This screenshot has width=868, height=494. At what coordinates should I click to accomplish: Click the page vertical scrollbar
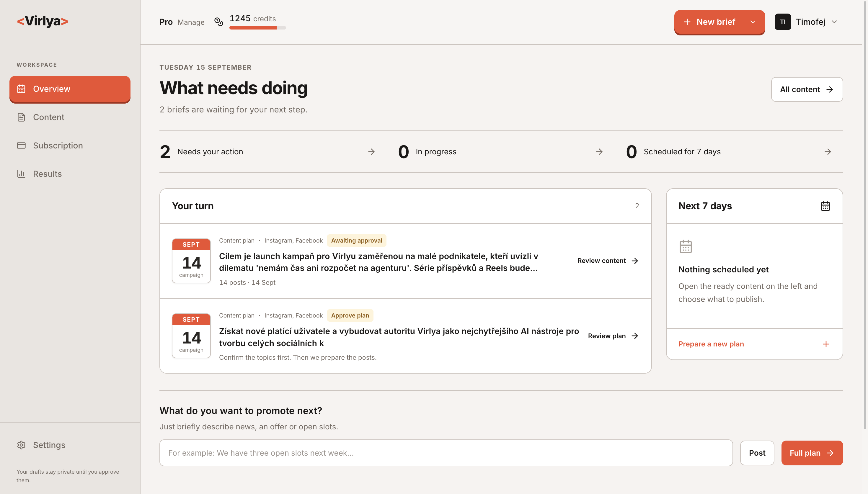coord(865,215)
